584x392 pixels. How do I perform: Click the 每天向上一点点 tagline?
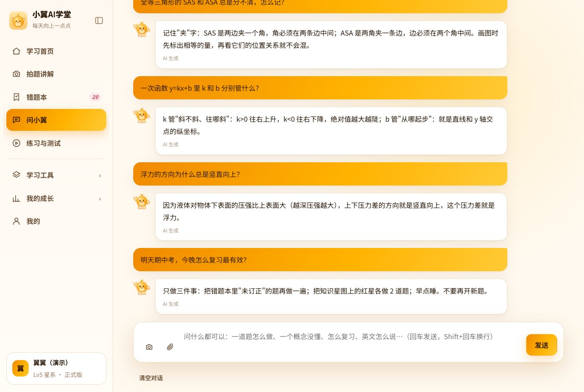tap(52, 26)
